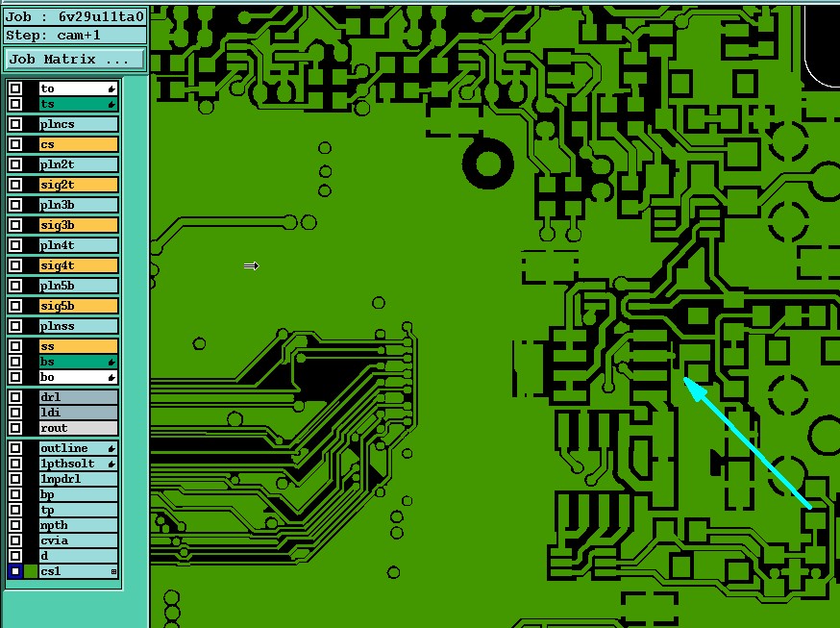The width and height of the screenshot is (840, 628).
Task: Select the bo layer name
Action: [x=78, y=377]
